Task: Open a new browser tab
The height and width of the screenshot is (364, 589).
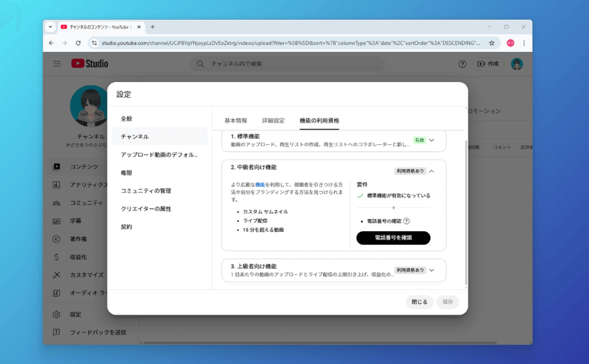Action: click(153, 27)
